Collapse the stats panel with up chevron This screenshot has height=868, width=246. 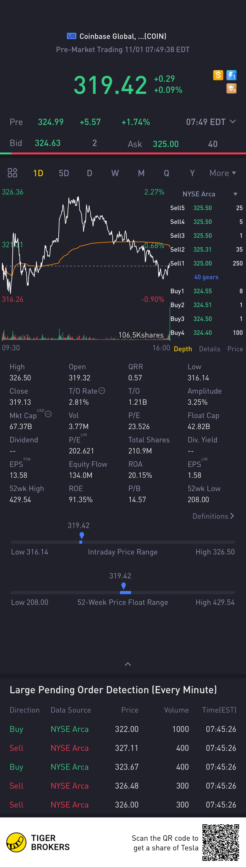[x=128, y=664]
